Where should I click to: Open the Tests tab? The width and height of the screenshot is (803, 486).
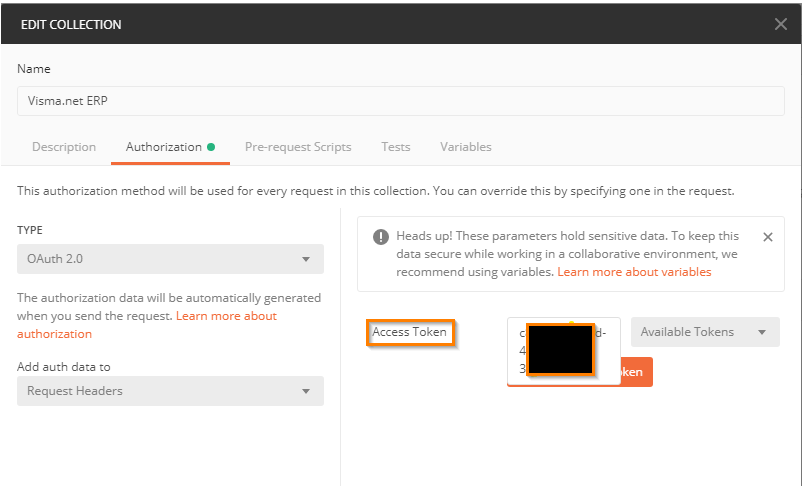pyautogui.click(x=396, y=147)
